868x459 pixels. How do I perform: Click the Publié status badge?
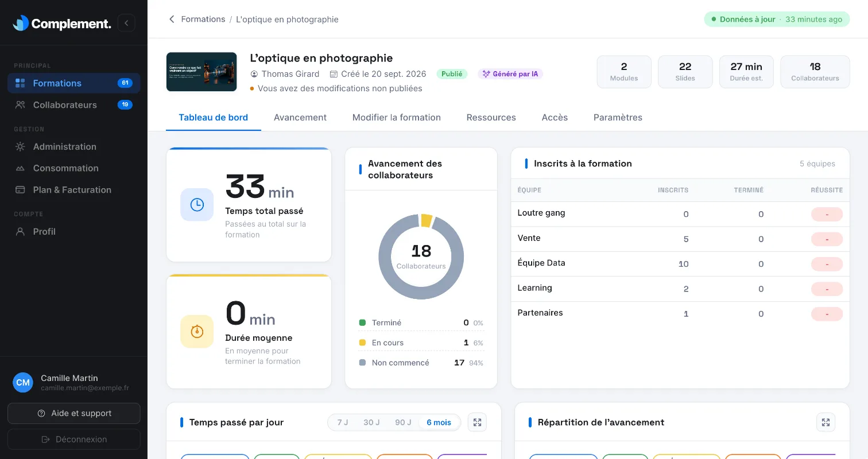pyautogui.click(x=452, y=74)
